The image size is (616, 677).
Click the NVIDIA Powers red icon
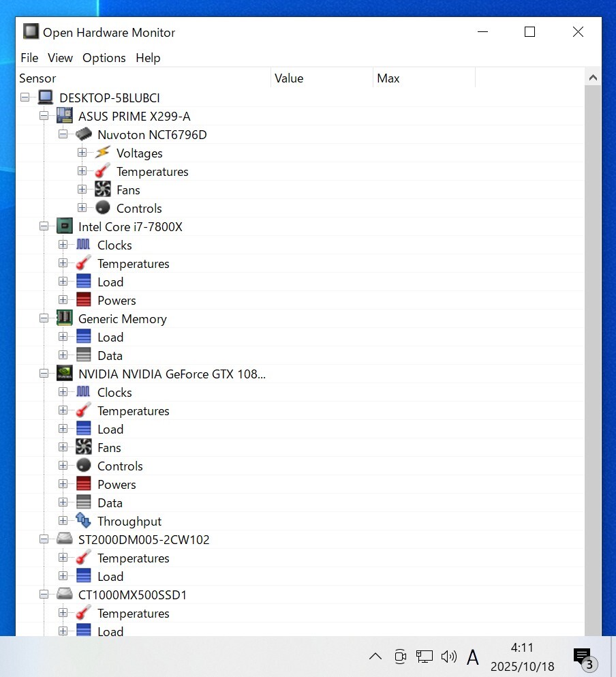pyautogui.click(x=83, y=483)
